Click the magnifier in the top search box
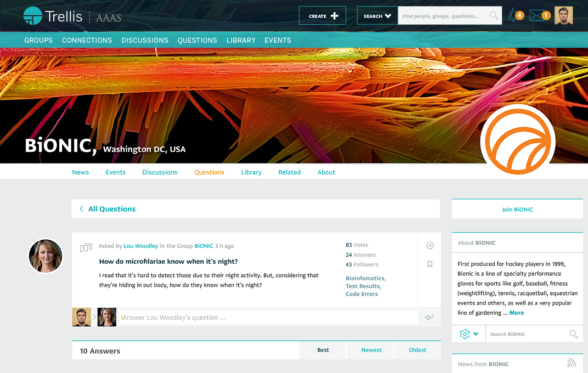Viewport: 588px width, 373px height. (494, 16)
